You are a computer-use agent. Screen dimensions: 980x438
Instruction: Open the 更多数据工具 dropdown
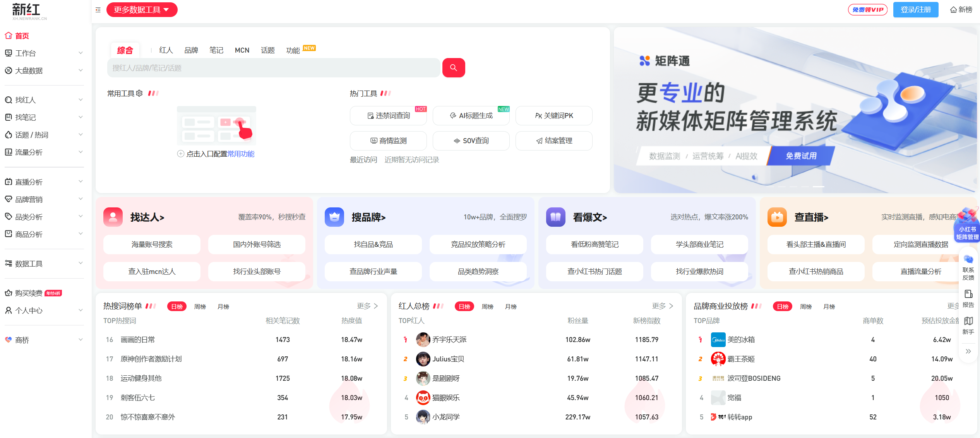(x=142, y=10)
